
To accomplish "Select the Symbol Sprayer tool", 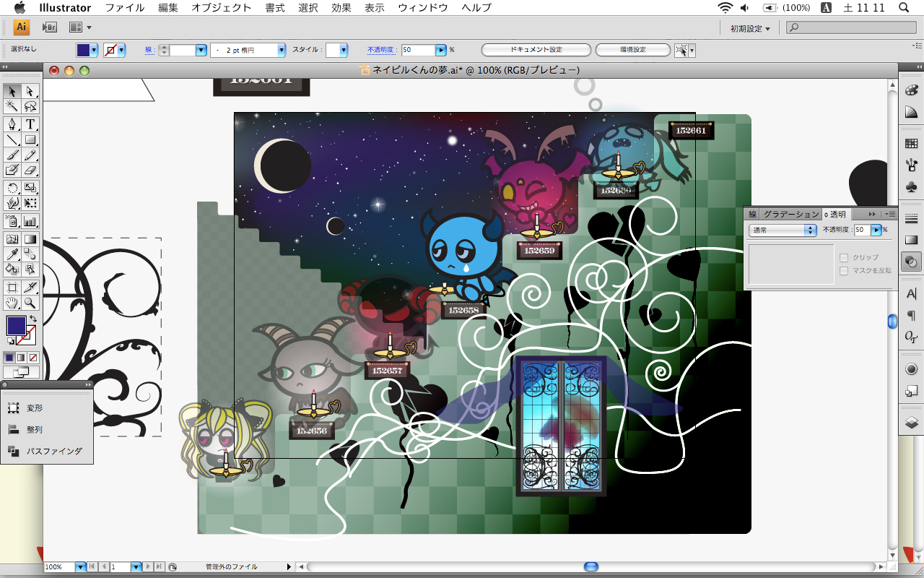I will [x=12, y=221].
